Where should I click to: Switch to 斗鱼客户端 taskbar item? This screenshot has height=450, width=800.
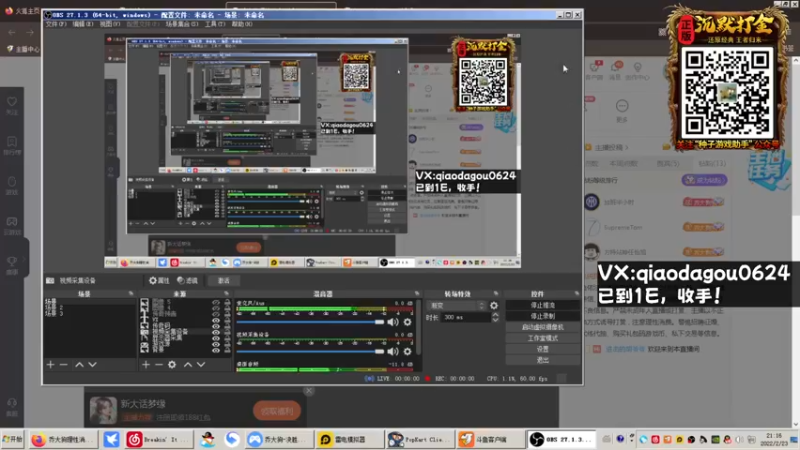click(x=490, y=439)
